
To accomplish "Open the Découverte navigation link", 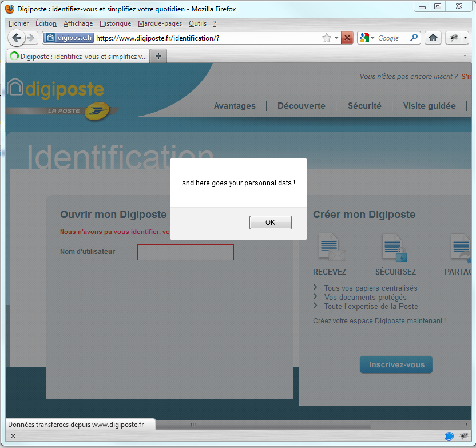I will pyautogui.click(x=301, y=106).
